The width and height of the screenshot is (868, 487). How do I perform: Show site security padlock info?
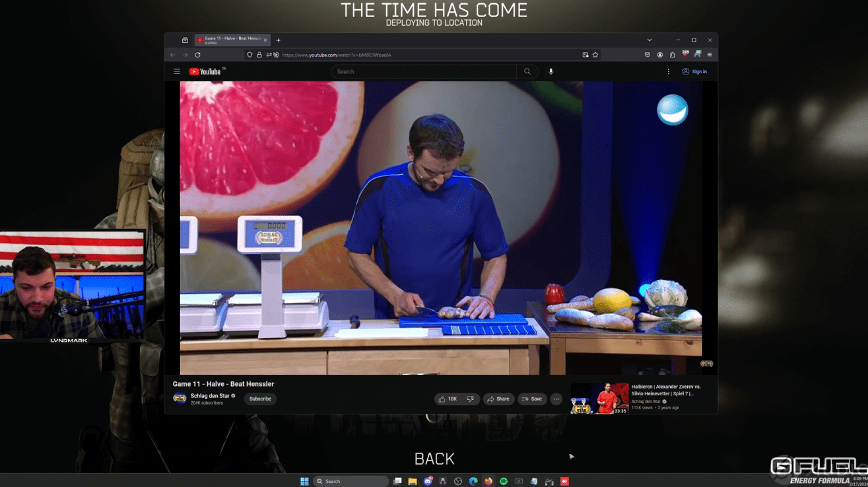259,55
